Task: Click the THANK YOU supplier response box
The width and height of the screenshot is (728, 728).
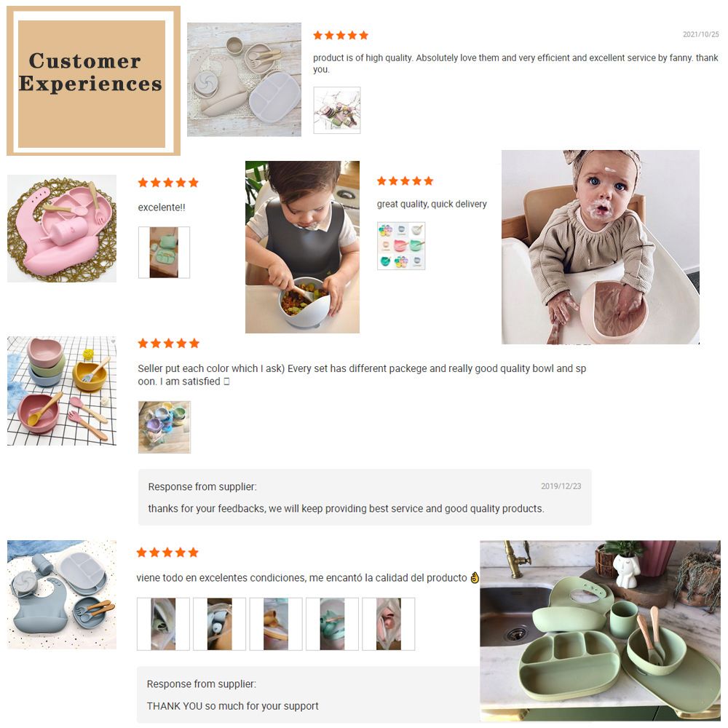Action: click(x=308, y=695)
